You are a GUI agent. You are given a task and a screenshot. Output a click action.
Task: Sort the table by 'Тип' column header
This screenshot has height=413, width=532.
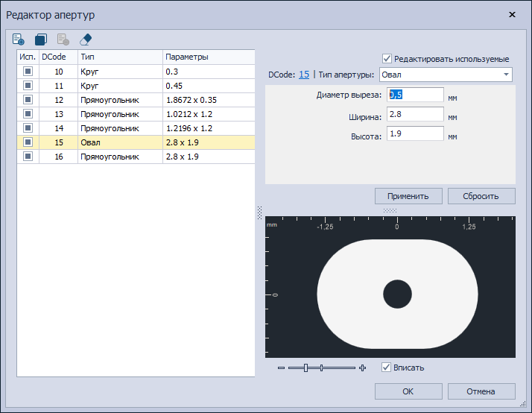pyautogui.click(x=119, y=57)
